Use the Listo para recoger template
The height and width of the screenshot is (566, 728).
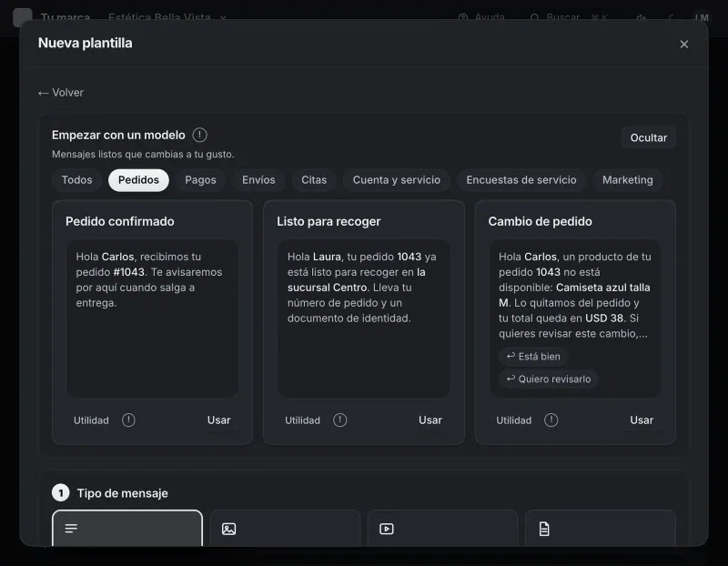[430, 420]
